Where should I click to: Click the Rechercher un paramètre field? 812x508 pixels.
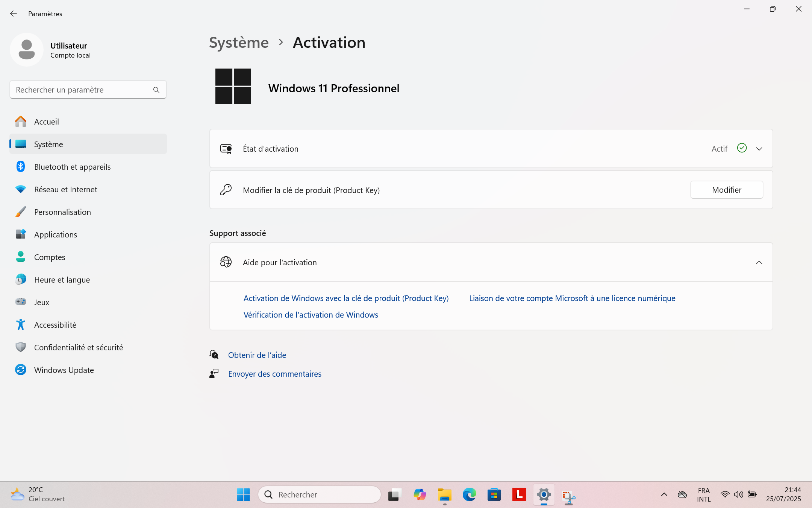pyautogui.click(x=81, y=90)
